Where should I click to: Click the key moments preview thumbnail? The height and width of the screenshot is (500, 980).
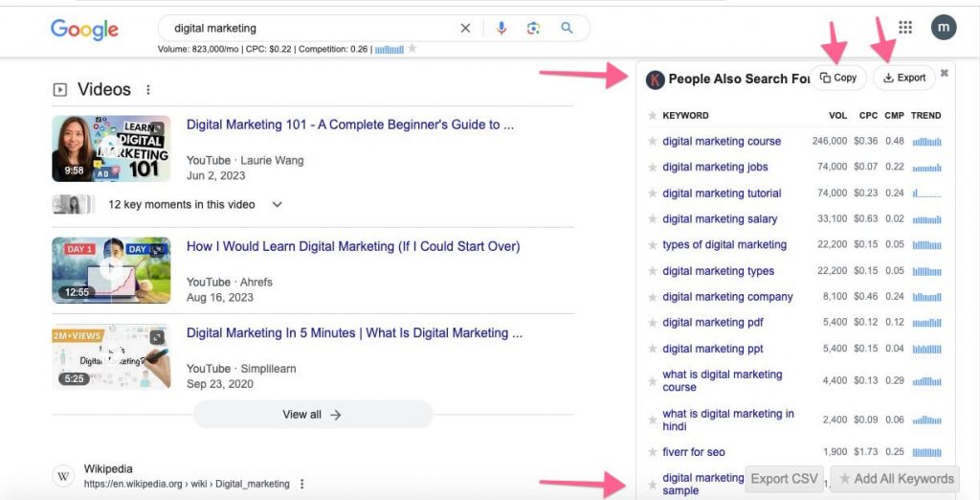click(74, 205)
